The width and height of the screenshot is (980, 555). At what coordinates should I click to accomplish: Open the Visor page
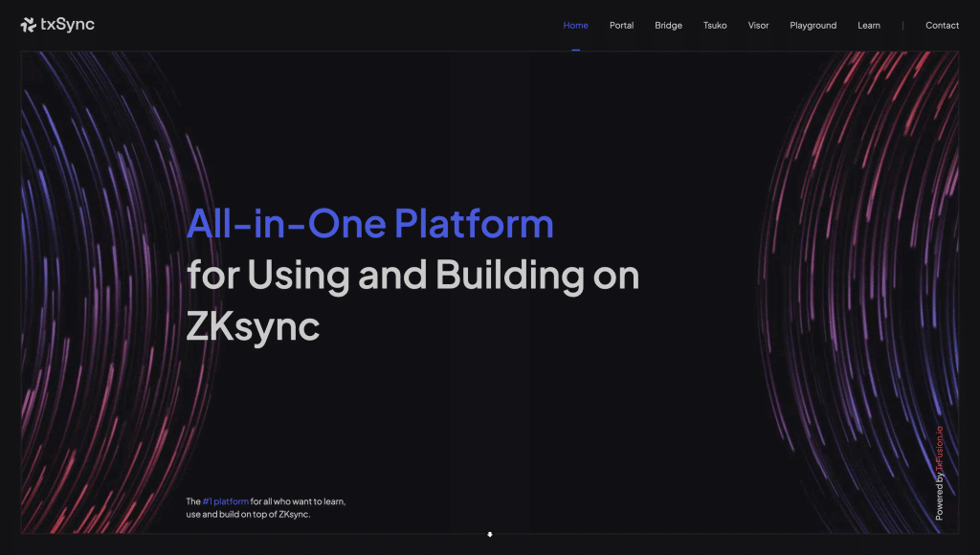click(758, 26)
